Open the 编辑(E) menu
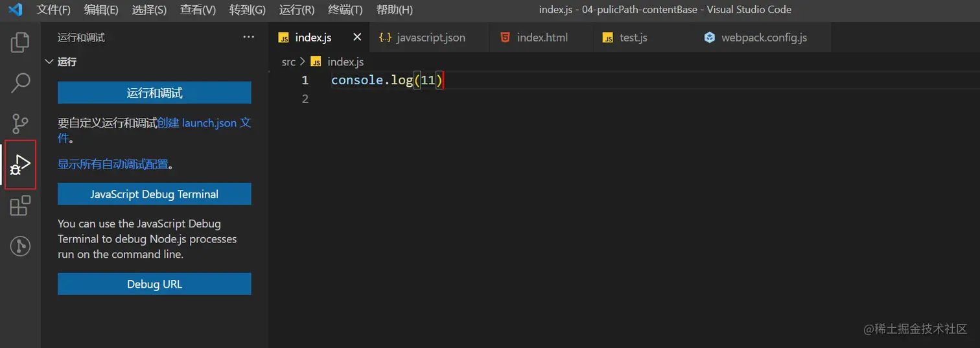Viewport: 980px width, 348px height. tap(101, 10)
